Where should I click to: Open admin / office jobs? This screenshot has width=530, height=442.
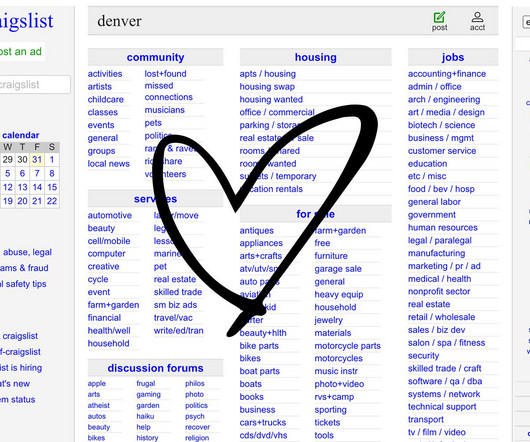[434, 87]
